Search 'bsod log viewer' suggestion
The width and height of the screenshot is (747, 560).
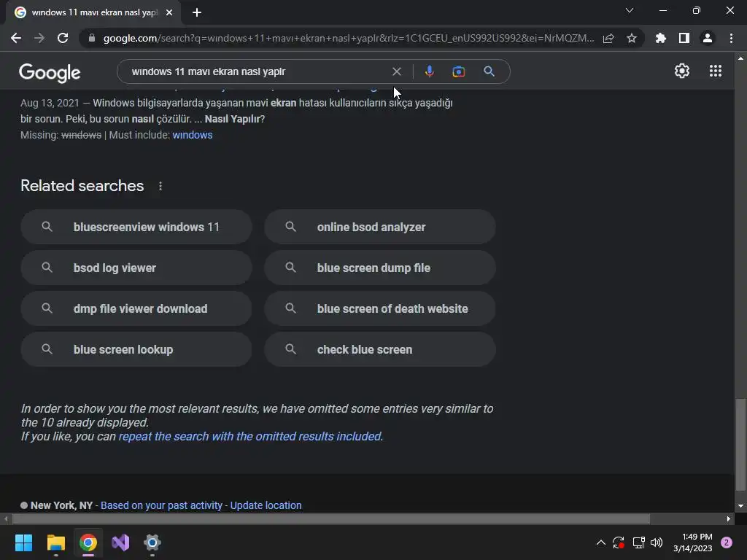coord(136,268)
